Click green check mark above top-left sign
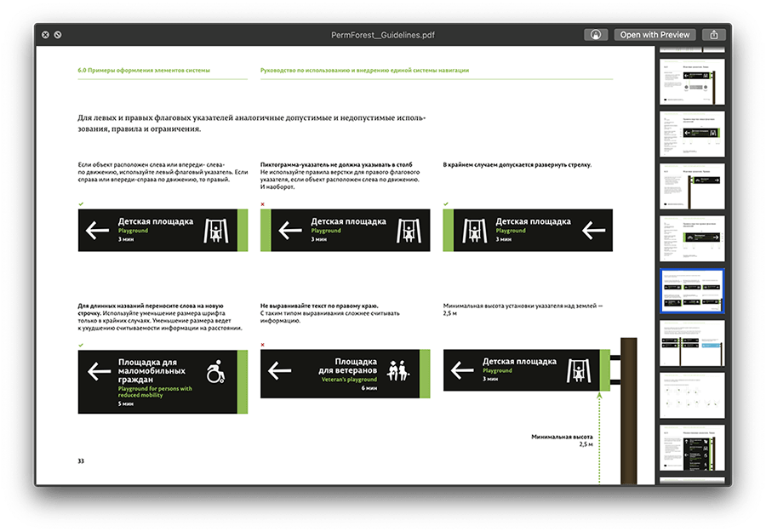The image size is (766, 532). coord(80,204)
